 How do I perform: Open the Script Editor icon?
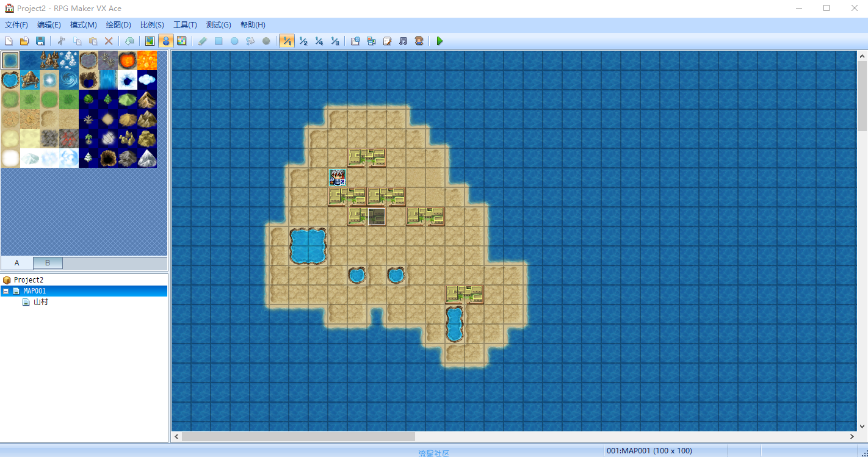click(387, 41)
